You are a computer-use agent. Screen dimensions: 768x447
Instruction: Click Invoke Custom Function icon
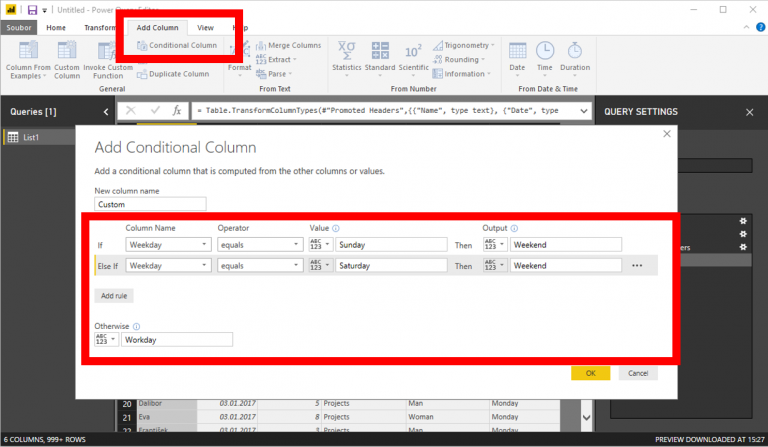click(107, 51)
